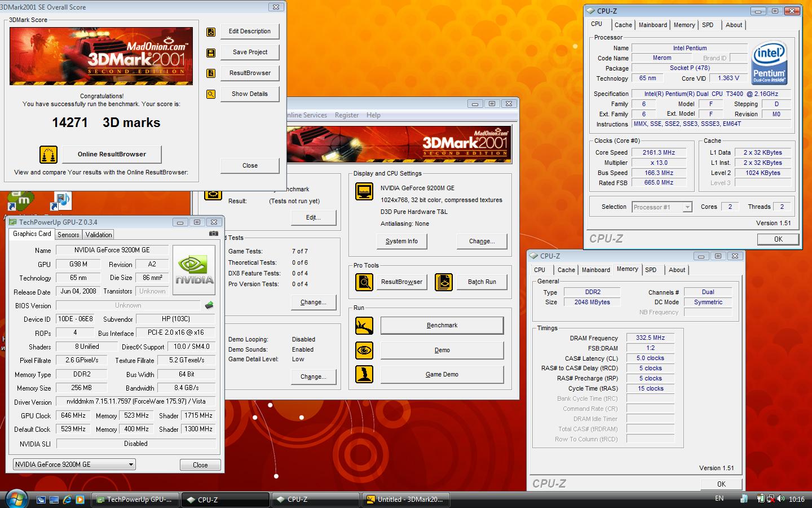
Task: Click the Online ResultBrowser button
Action: [112, 154]
